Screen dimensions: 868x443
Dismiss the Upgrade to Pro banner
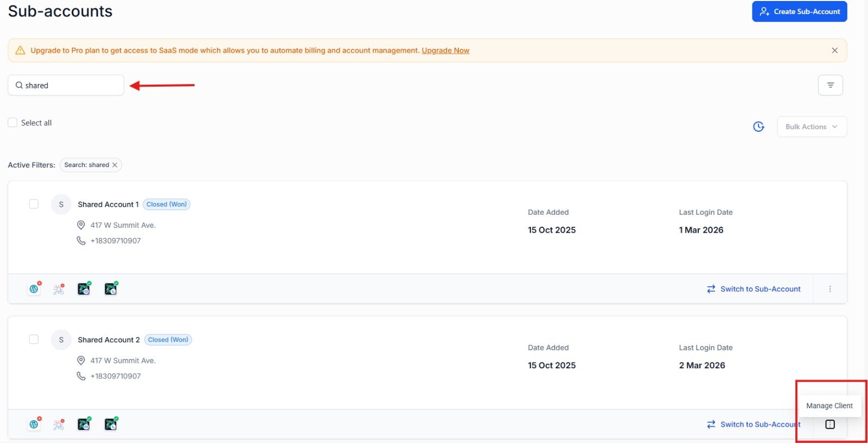(x=834, y=50)
